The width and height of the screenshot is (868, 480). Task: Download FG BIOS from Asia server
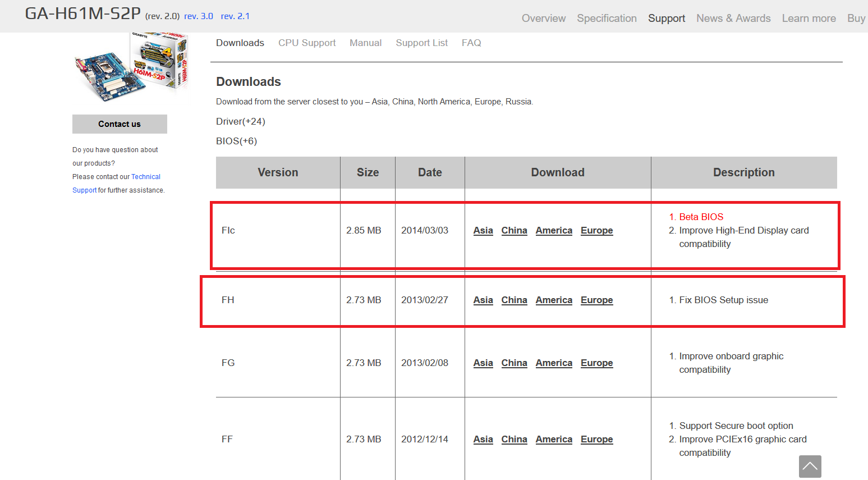483,363
